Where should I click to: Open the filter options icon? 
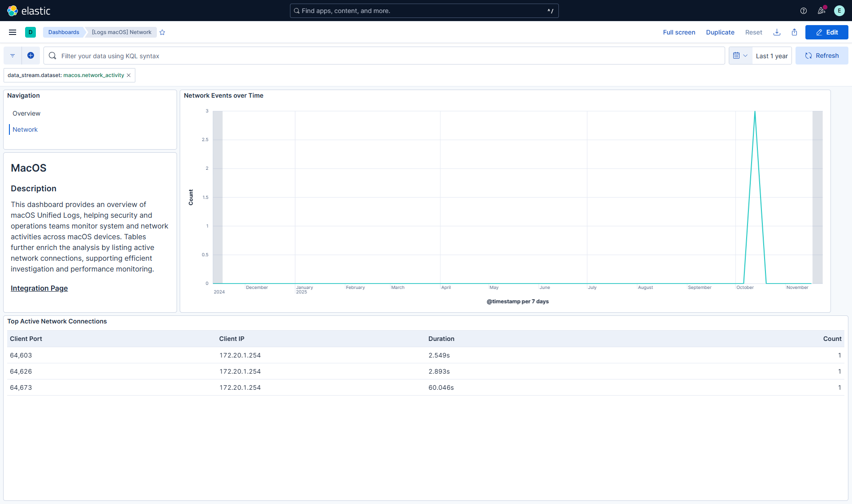[x=12, y=55]
